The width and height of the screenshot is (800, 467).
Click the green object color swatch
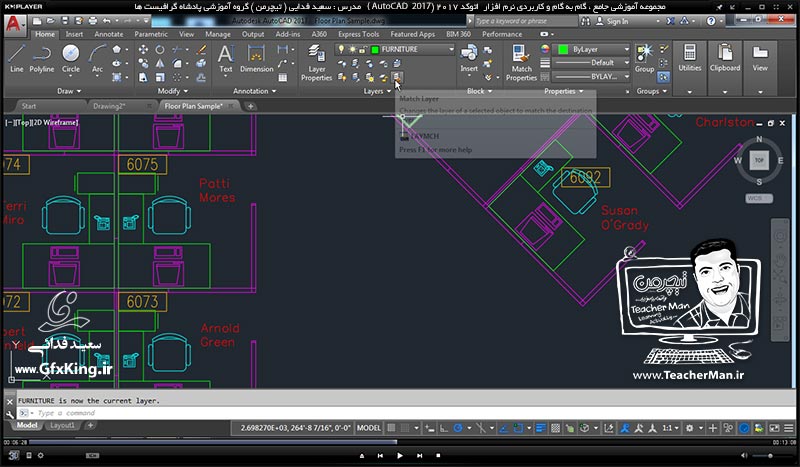click(x=563, y=50)
